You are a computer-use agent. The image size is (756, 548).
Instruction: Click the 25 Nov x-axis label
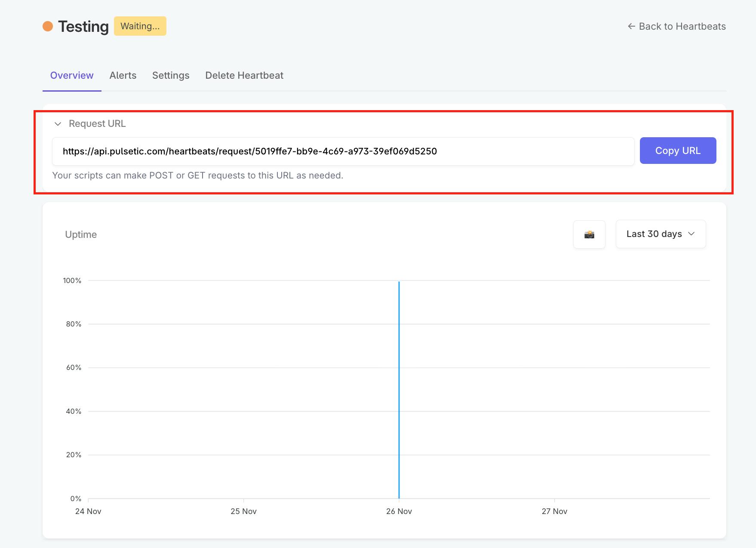[243, 511]
